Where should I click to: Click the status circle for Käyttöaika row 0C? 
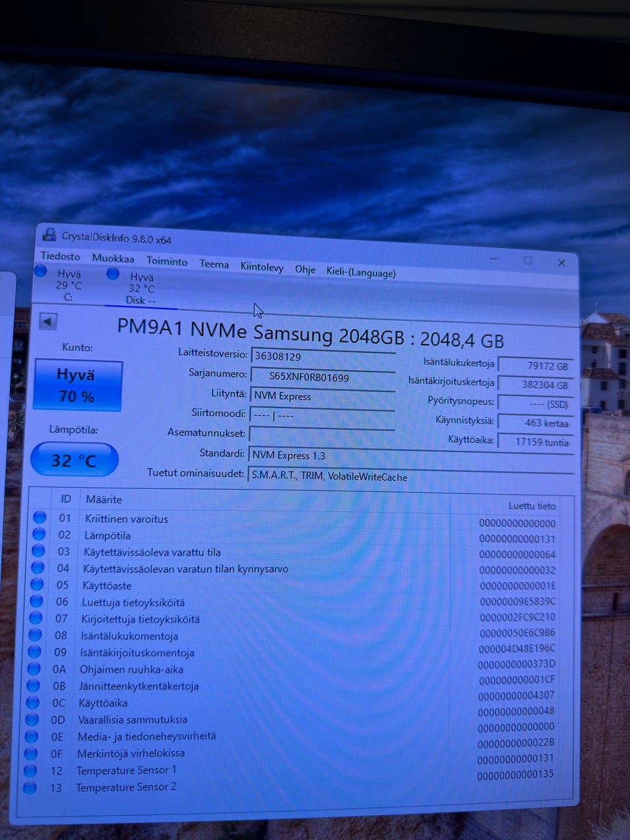(32, 702)
